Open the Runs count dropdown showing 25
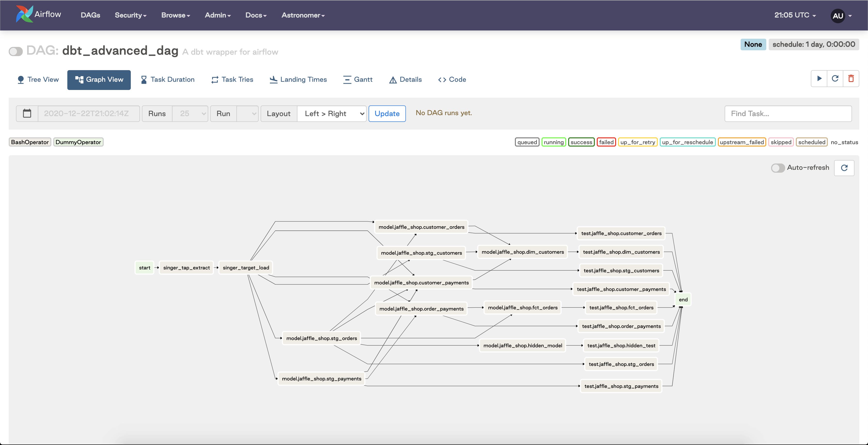 coord(190,113)
